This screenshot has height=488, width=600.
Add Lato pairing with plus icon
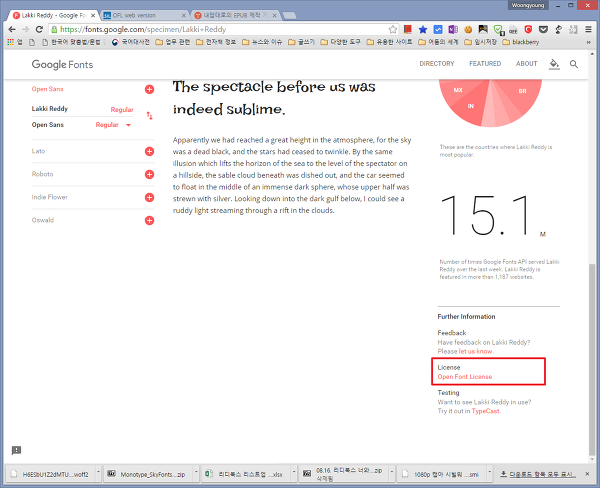click(149, 152)
